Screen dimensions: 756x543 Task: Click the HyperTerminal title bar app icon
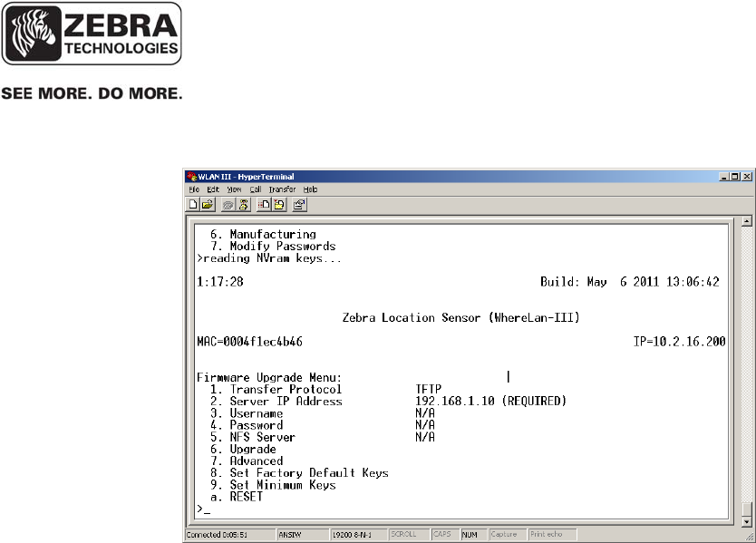pyautogui.click(x=192, y=177)
